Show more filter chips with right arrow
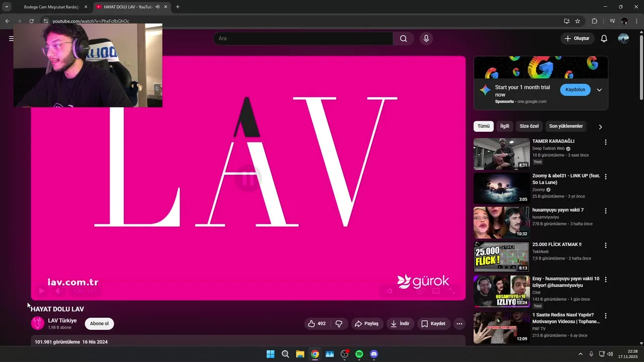Image resolution: width=644 pixels, height=362 pixels. (x=600, y=127)
